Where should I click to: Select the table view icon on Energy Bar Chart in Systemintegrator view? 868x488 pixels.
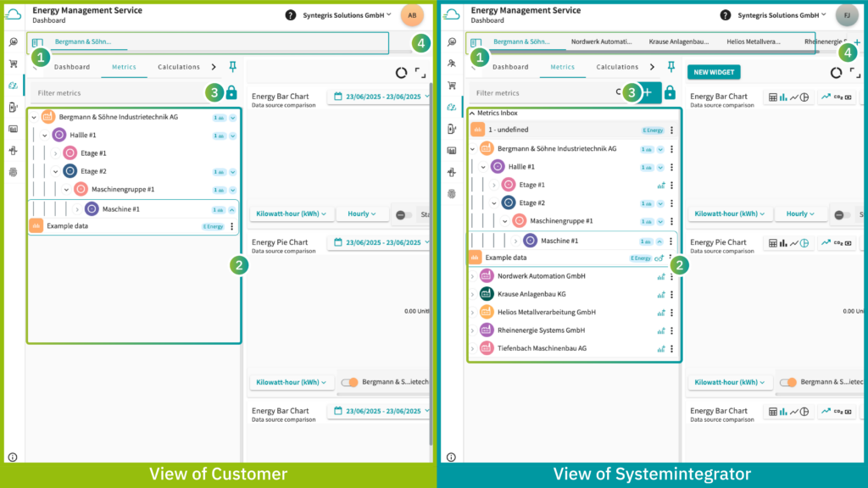click(x=773, y=97)
